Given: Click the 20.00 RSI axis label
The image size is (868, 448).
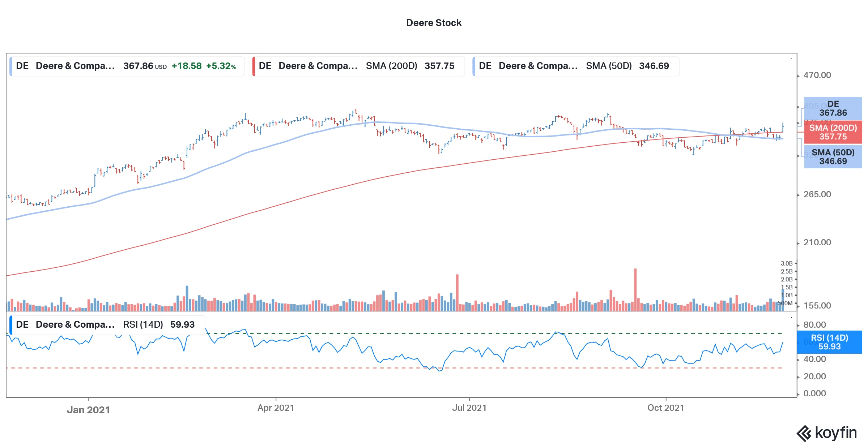Looking at the screenshot, I should click(814, 376).
